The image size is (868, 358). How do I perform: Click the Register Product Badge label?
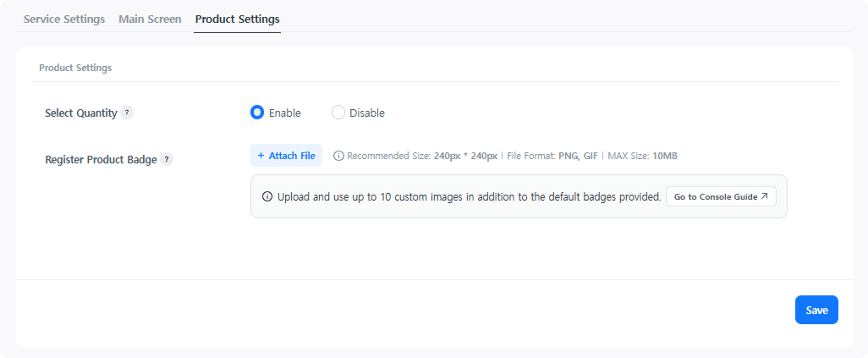pyautogui.click(x=101, y=159)
